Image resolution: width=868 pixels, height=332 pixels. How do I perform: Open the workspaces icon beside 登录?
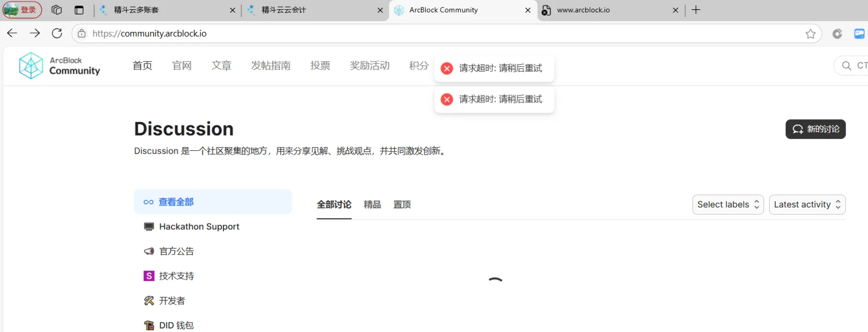click(x=56, y=10)
